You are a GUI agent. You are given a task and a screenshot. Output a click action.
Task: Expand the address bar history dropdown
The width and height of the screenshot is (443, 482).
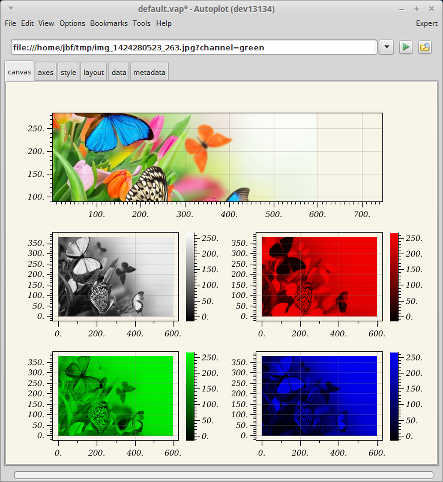387,47
